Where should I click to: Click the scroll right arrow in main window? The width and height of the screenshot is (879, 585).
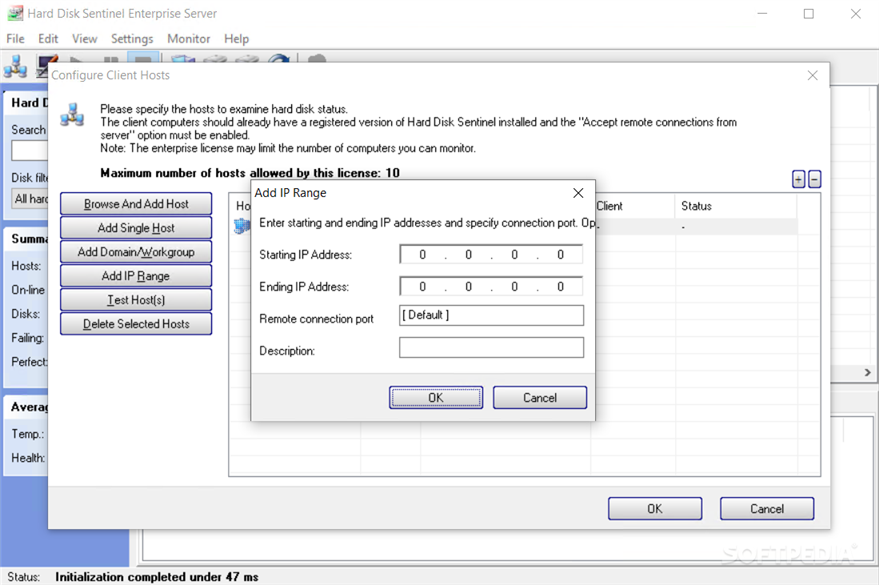[867, 373]
